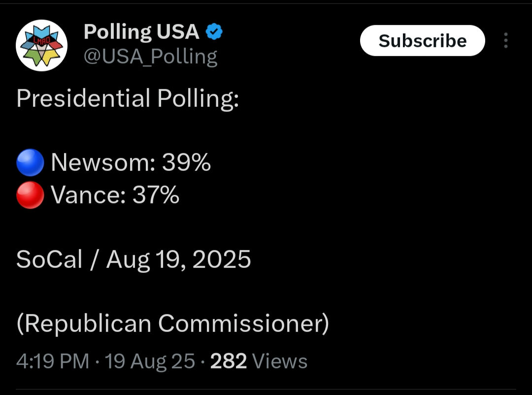Open the @USA_Polling handle link
Viewport: 532px width, 395px height.
tap(150, 57)
